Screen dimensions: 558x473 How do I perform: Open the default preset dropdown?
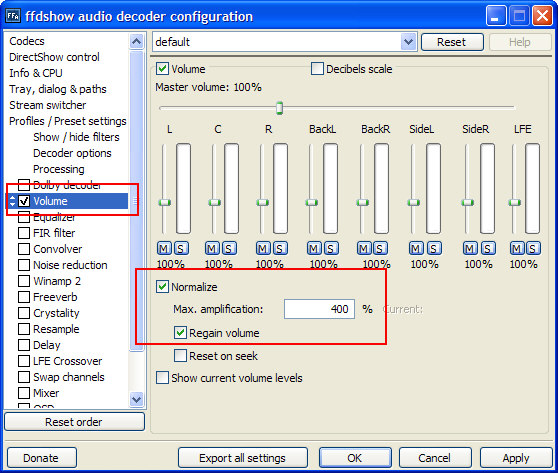point(409,42)
